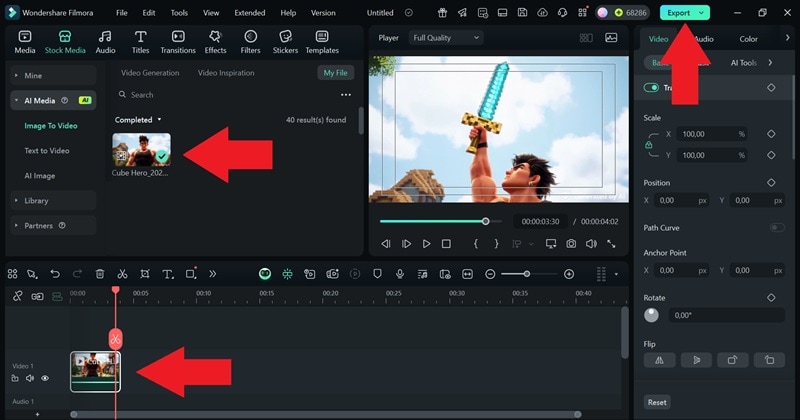Viewport: 800px width, 420px height.
Task: Click the Undo icon in timeline toolbar
Action: click(x=55, y=274)
